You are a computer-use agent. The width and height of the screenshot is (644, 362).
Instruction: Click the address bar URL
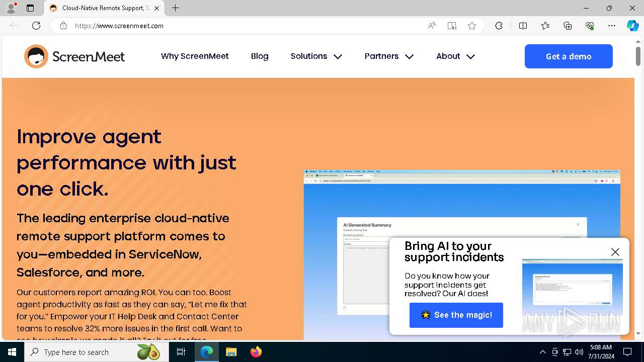[x=119, y=26]
